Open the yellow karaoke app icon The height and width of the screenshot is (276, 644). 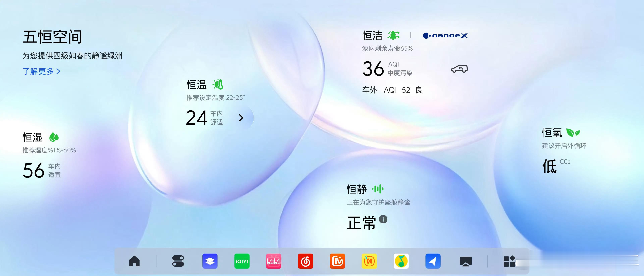click(369, 261)
